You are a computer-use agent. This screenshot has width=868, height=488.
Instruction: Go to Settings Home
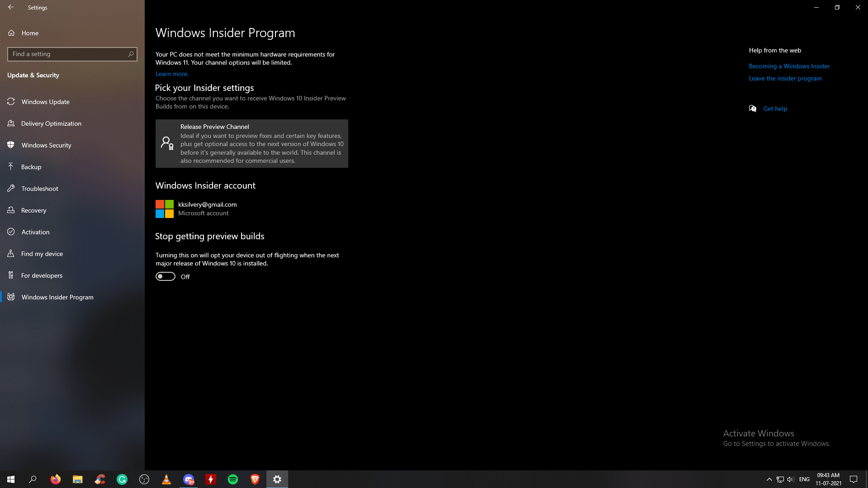click(72, 33)
